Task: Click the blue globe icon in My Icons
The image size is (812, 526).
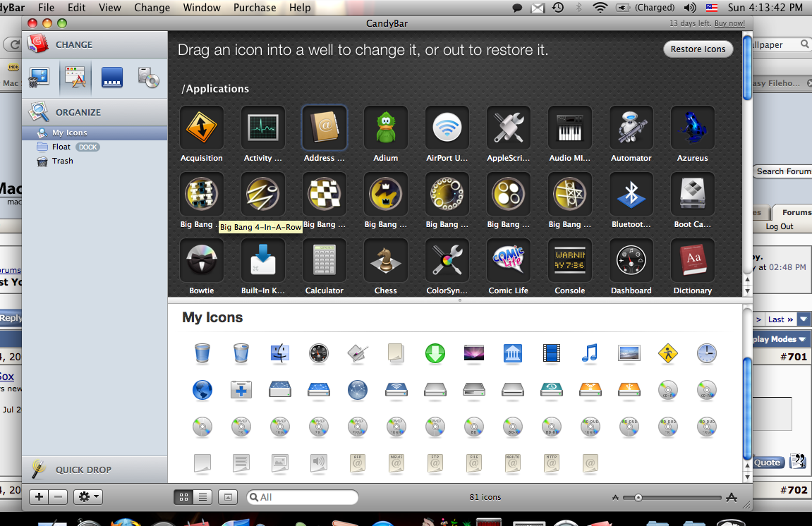Action: pos(202,390)
